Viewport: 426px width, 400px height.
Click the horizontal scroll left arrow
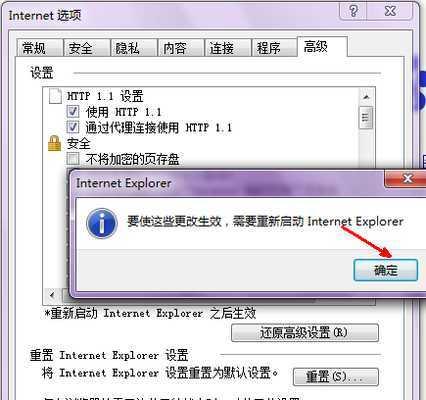point(52,295)
